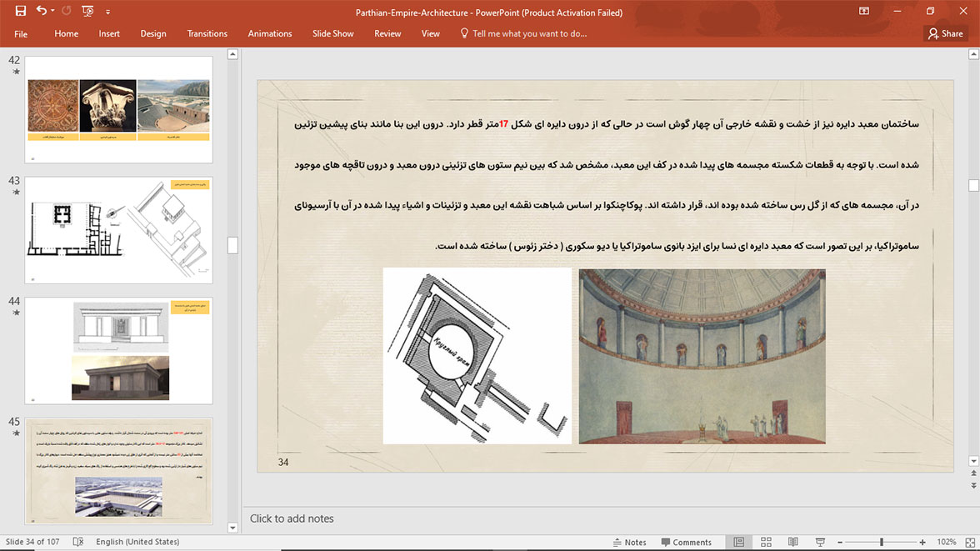This screenshot has height=551, width=980.
Task: Click the Slide 34 of 107 status indicator
Action: tap(32, 542)
